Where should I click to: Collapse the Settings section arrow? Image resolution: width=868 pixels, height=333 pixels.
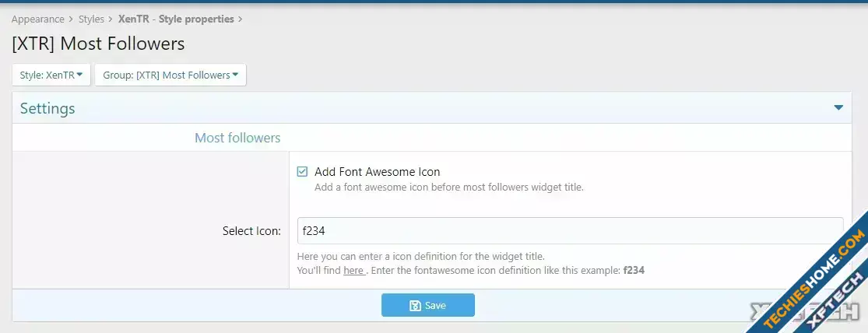click(x=838, y=108)
